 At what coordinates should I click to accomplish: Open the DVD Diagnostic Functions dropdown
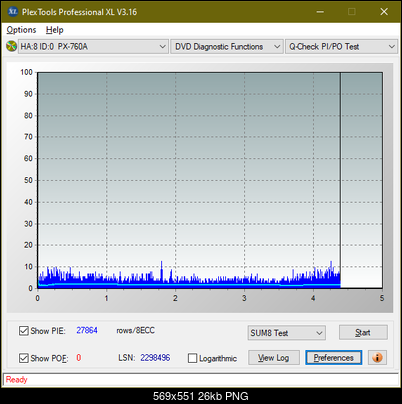227,47
